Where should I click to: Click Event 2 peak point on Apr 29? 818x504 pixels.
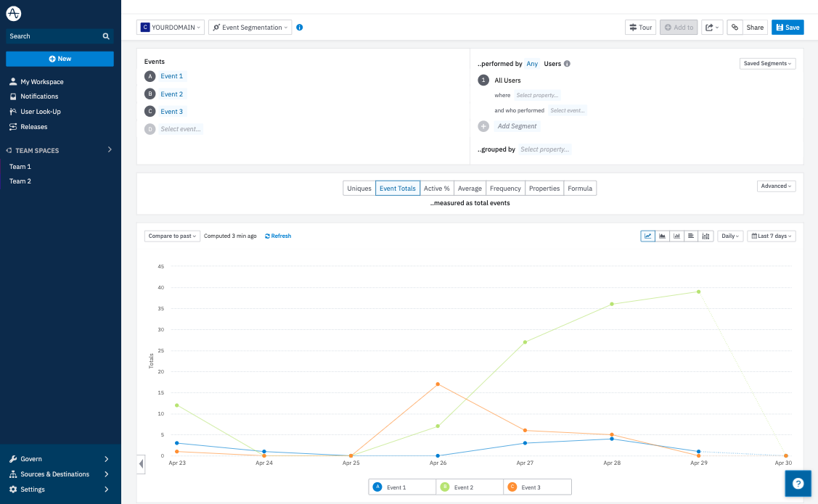coord(698,292)
